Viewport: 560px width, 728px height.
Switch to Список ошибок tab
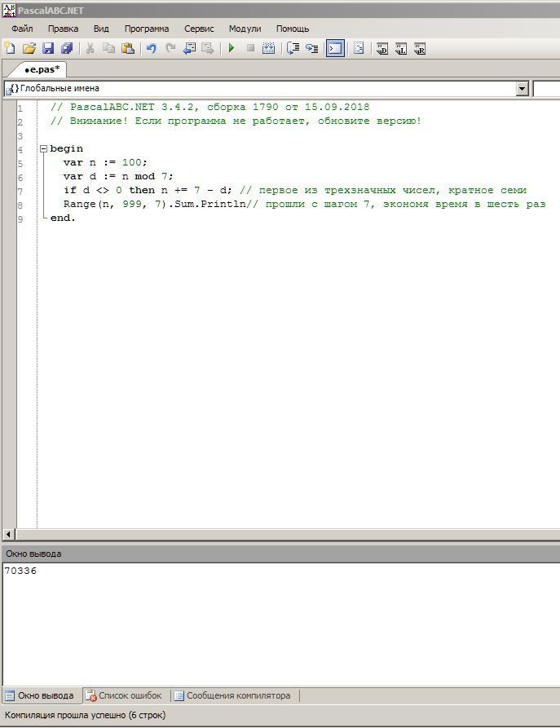126,695
